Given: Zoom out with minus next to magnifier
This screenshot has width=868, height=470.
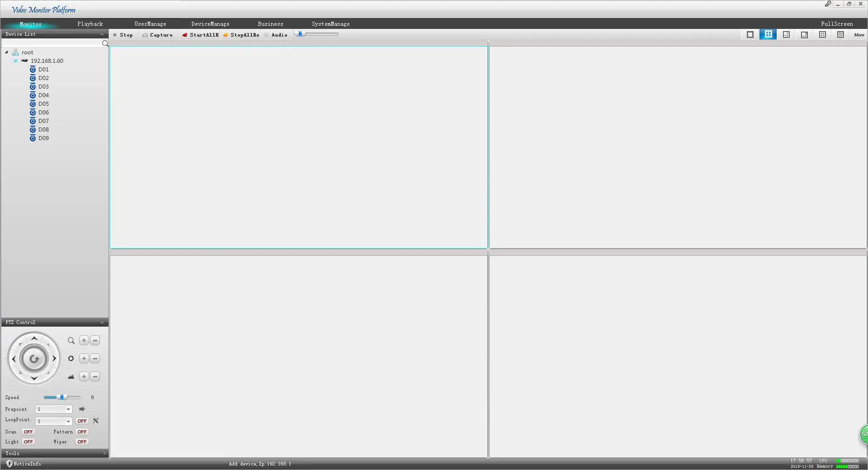Looking at the screenshot, I should click(95, 341).
